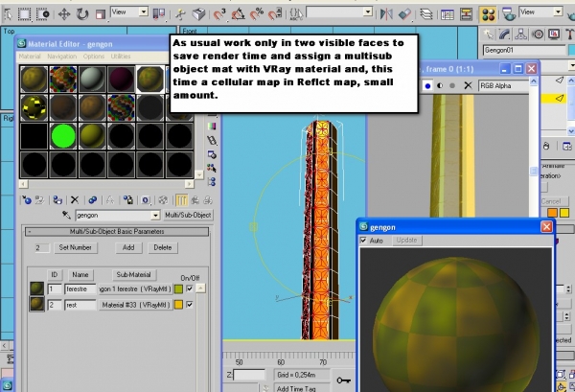Viewport: 575px width, 392px height.
Task: Toggle monochrome gray dot in render window
Action: click(x=452, y=86)
